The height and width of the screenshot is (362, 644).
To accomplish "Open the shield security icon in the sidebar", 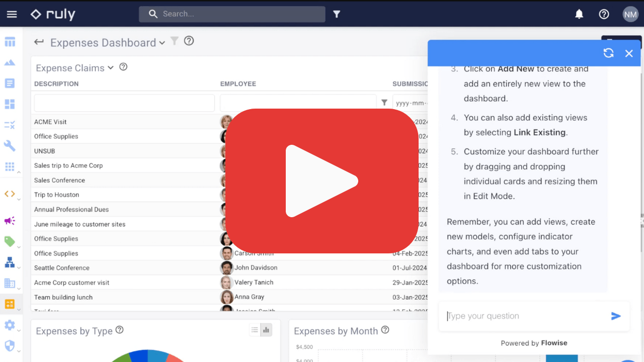I will [x=10, y=345].
